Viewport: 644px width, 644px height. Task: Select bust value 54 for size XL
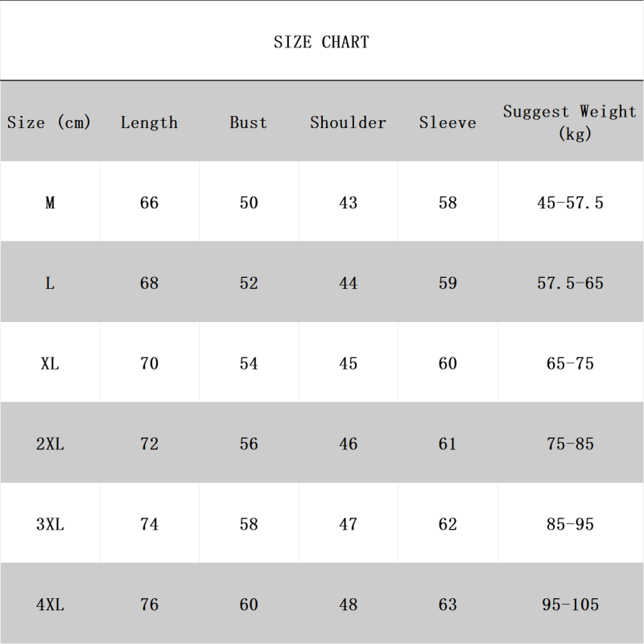coord(249,364)
